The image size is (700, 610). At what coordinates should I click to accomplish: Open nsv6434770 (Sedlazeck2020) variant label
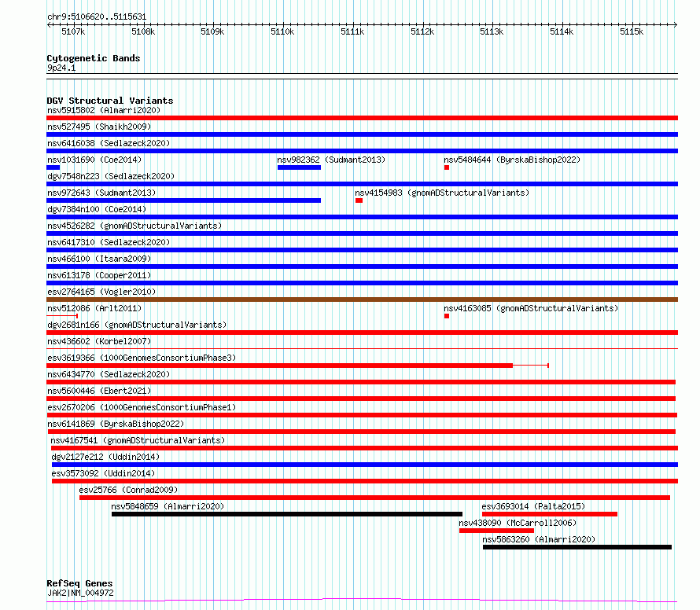pos(109,374)
